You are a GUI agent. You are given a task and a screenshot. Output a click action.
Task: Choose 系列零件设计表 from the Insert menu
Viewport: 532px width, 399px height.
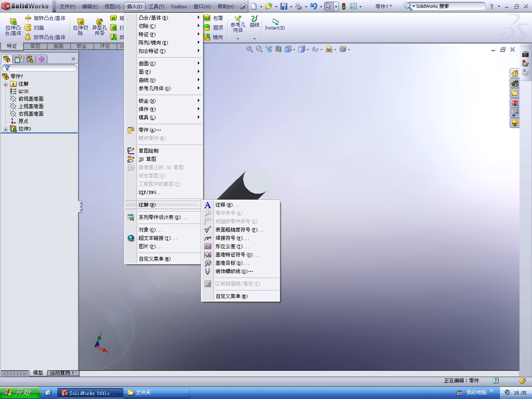[x=164, y=217]
